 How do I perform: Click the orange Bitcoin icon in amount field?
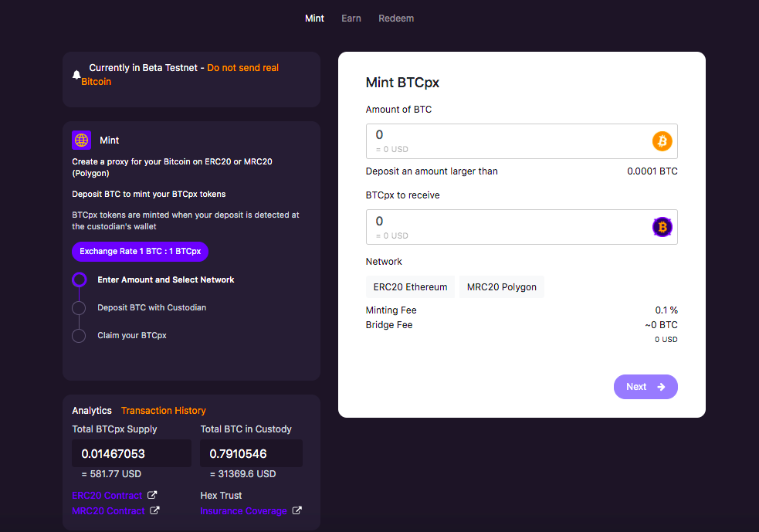point(662,141)
